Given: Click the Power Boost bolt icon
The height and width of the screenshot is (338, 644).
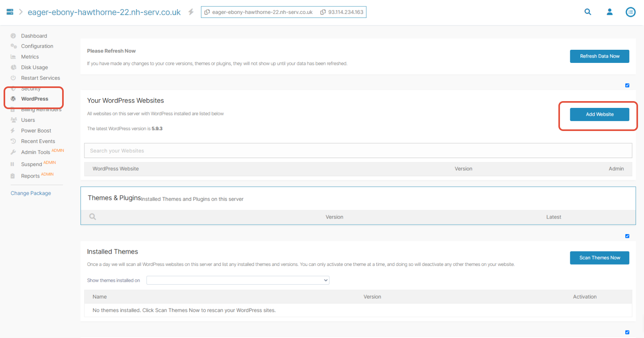Looking at the screenshot, I should pyautogui.click(x=13, y=131).
